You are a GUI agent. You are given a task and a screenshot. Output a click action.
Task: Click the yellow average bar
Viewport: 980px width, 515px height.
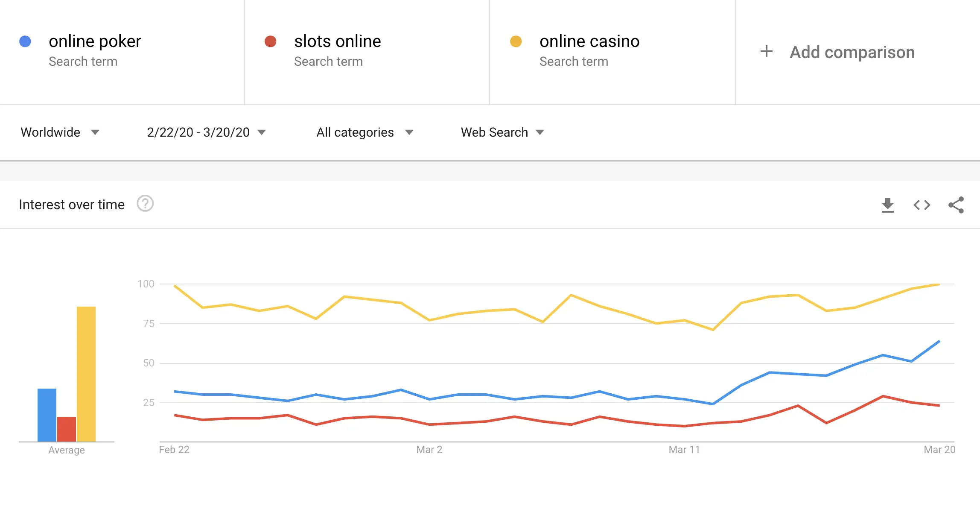(x=86, y=374)
